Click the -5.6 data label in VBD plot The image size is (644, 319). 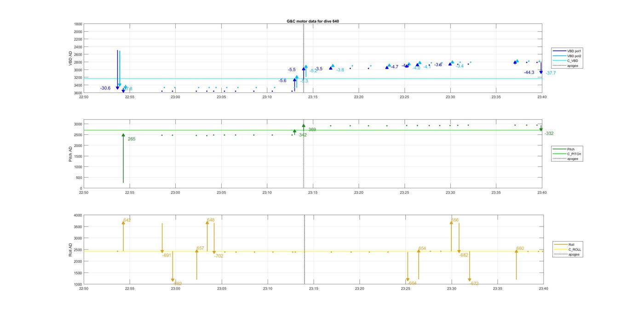tap(282, 81)
